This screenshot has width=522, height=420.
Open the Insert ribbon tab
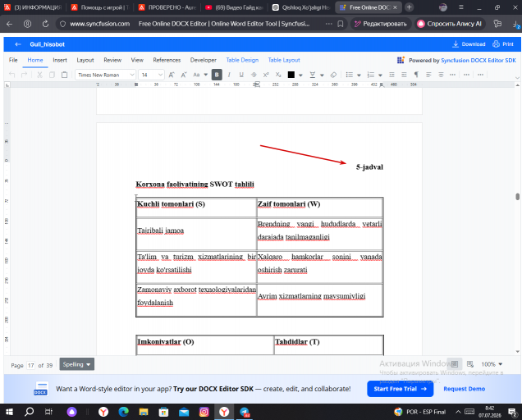60,60
